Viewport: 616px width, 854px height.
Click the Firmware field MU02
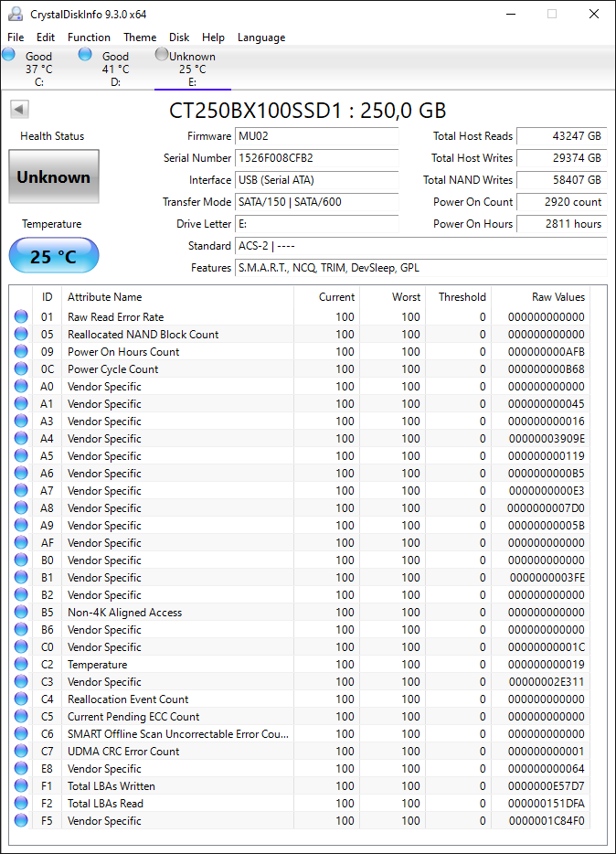(x=317, y=136)
